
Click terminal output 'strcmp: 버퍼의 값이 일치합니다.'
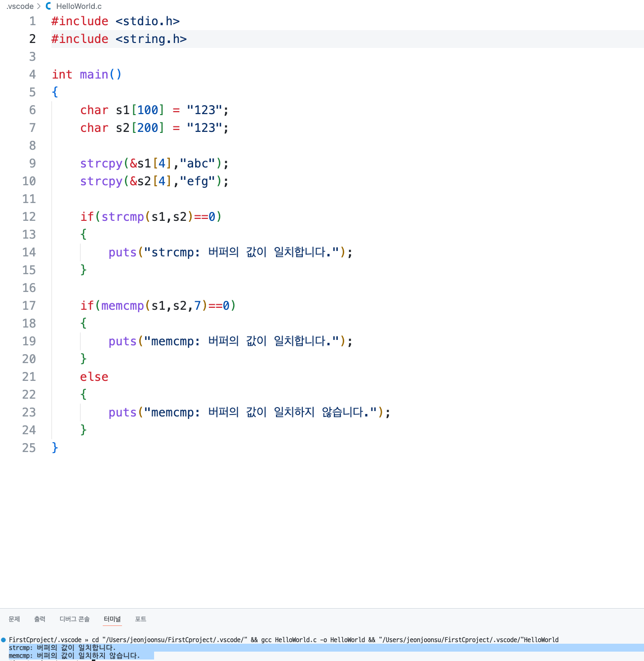[x=62, y=648]
